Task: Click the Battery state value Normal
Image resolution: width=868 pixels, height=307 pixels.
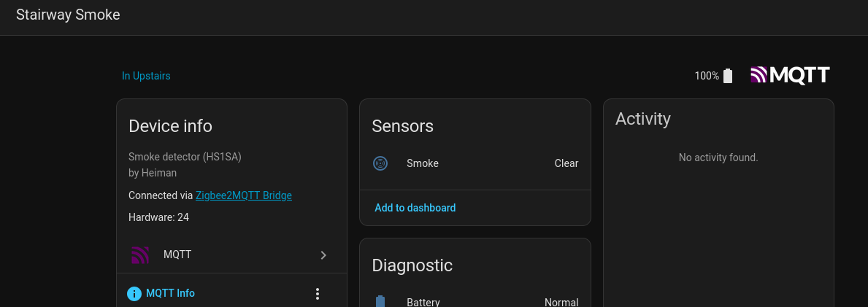Action: coord(561,302)
